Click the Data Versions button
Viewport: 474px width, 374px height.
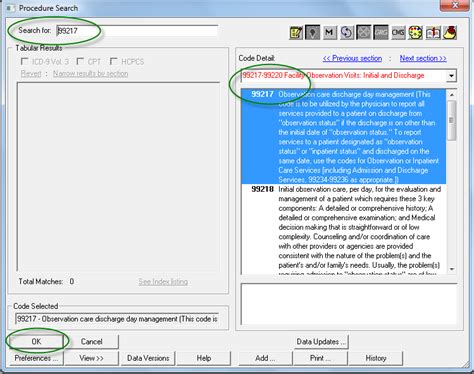pyautogui.click(x=148, y=358)
